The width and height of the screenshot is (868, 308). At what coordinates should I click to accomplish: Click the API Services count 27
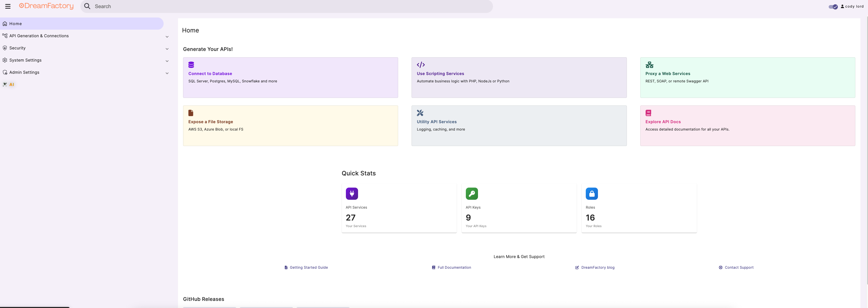(x=350, y=218)
